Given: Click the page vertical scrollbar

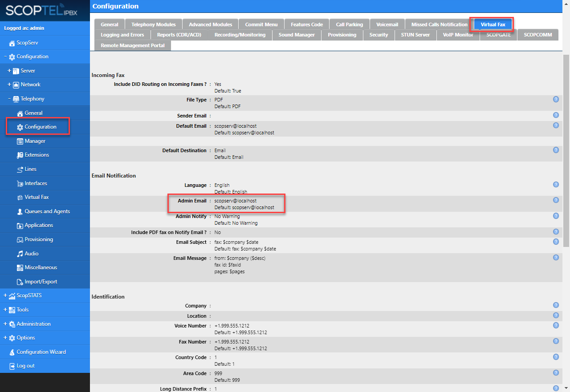Looking at the screenshot, I should click(x=566, y=151).
